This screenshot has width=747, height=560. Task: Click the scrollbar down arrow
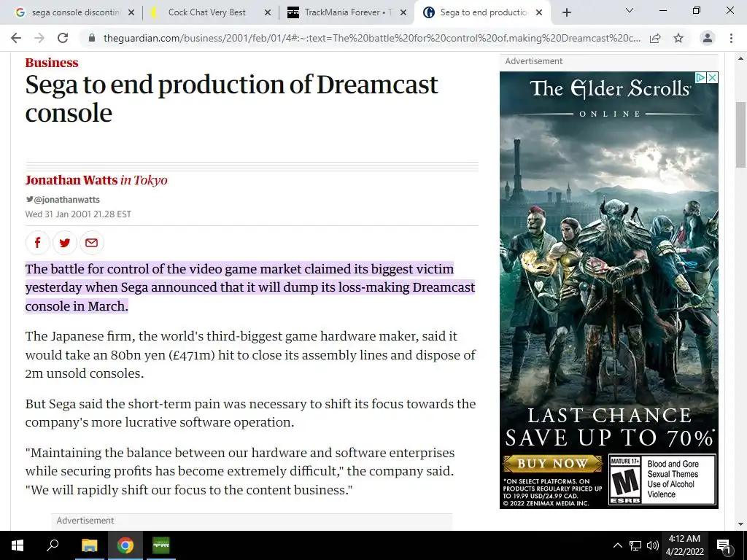[740, 524]
